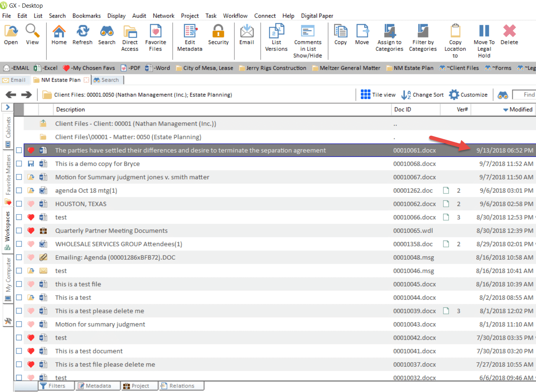Image resolution: width=536 pixels, height=392 pixels.
Task: Navigate back with the left arrow
Action: click(x=11, y=94)
